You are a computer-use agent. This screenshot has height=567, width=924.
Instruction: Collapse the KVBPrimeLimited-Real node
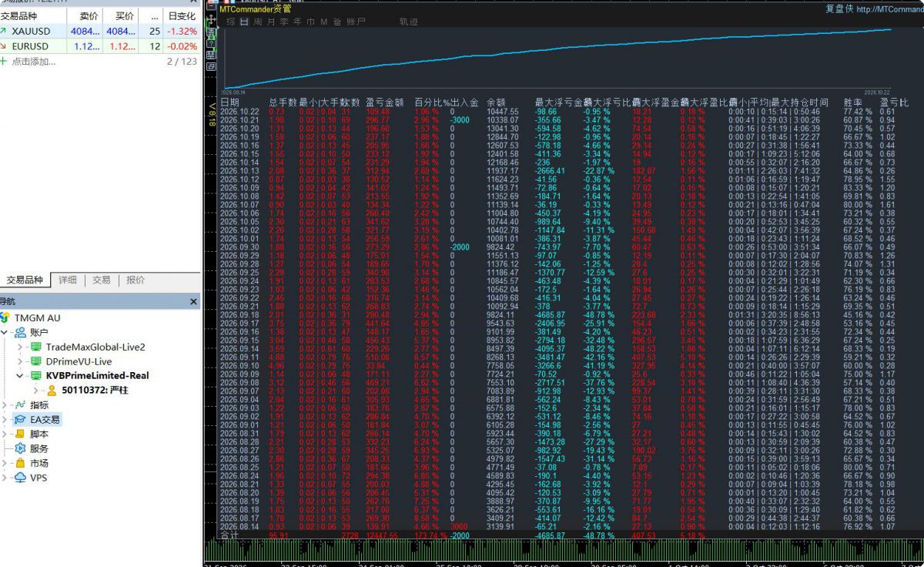coord(20,376)
